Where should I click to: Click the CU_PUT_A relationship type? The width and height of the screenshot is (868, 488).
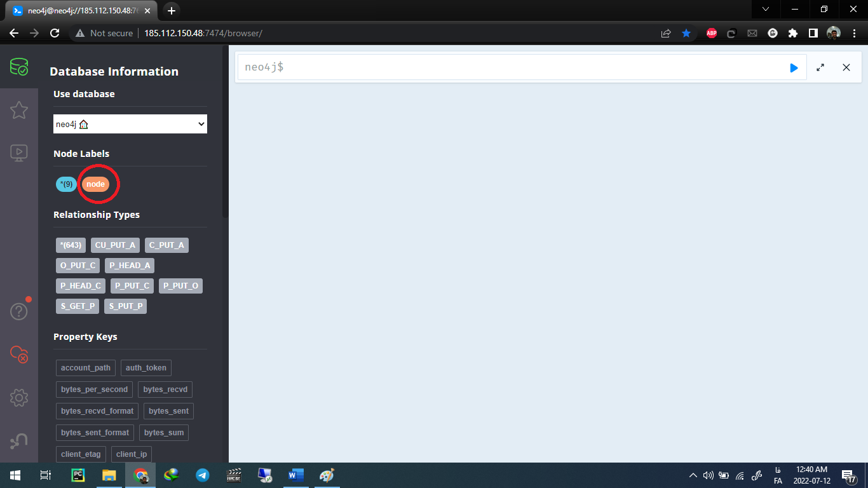[x=115, y=245]
